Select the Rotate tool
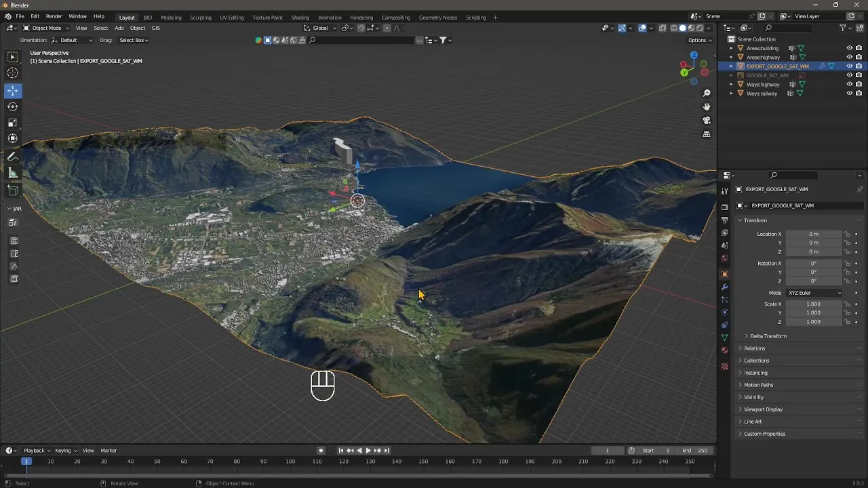 click(13, 106)
